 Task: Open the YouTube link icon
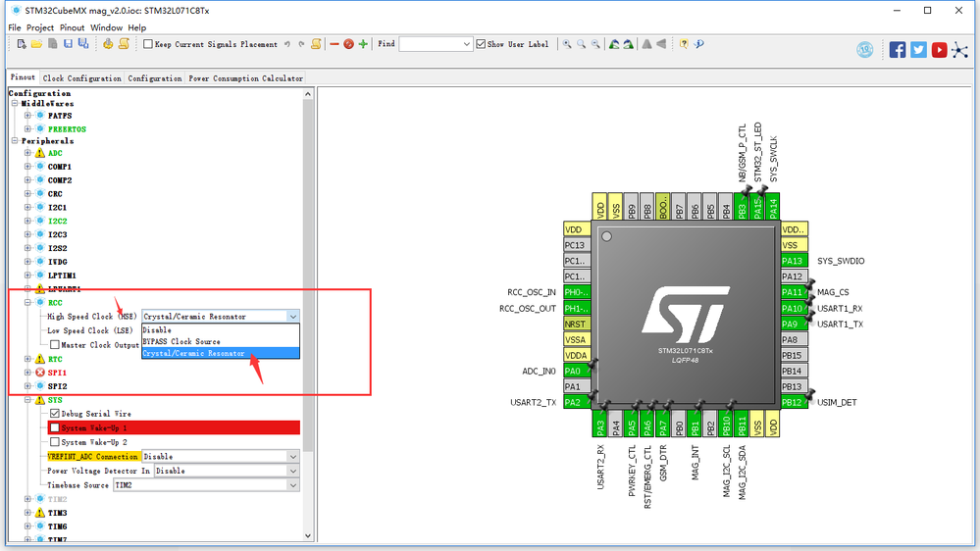(939, 50)
